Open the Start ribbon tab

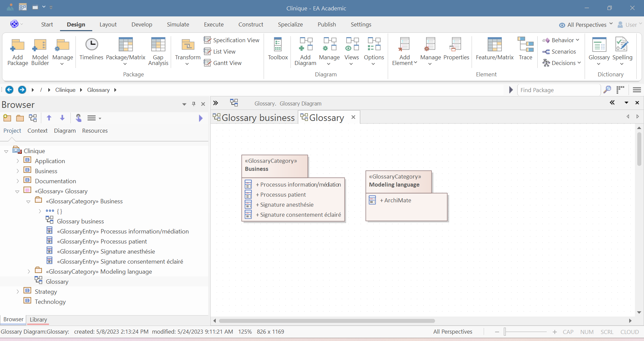[x=47, y=24]
